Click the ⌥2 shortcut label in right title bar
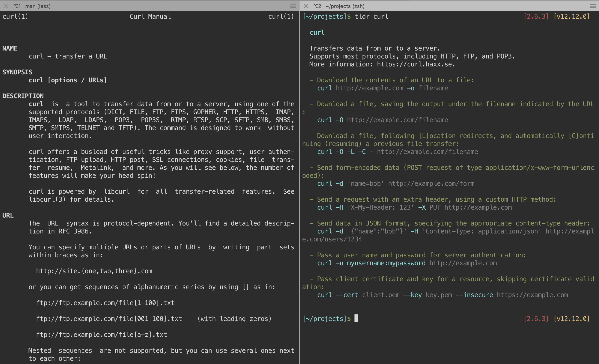Image resolution: width=599 pixels, height=364 pixels. [317, 6]
